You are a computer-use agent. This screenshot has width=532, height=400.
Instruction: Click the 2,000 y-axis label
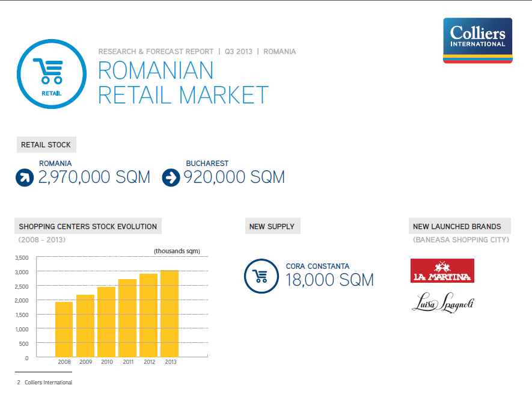[22, 301]
